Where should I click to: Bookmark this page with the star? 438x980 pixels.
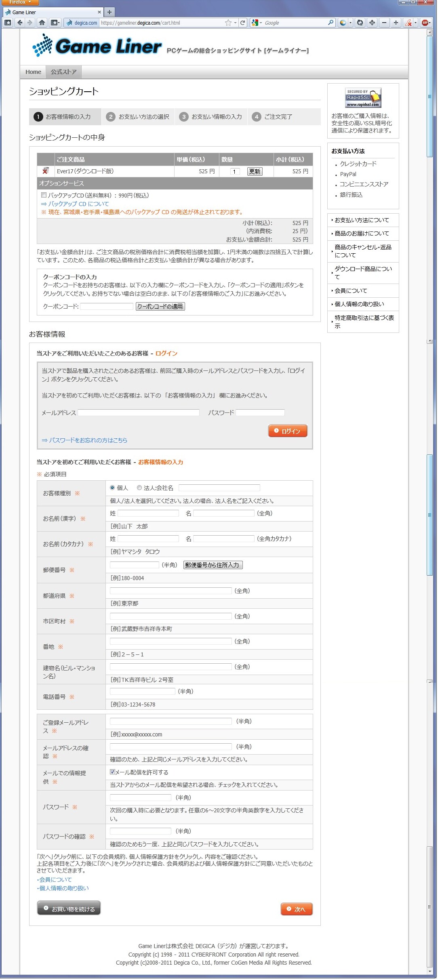point(228,23)
